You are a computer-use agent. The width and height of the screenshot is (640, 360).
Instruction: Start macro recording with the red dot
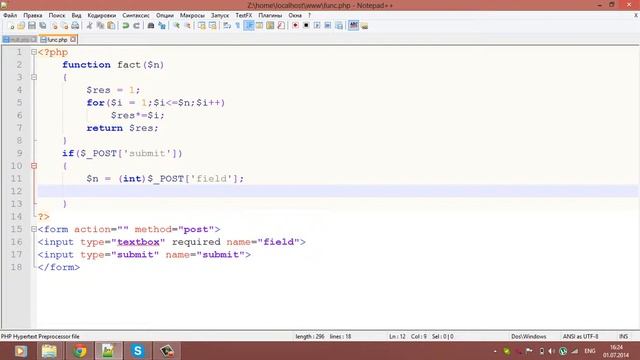point(295,26)
